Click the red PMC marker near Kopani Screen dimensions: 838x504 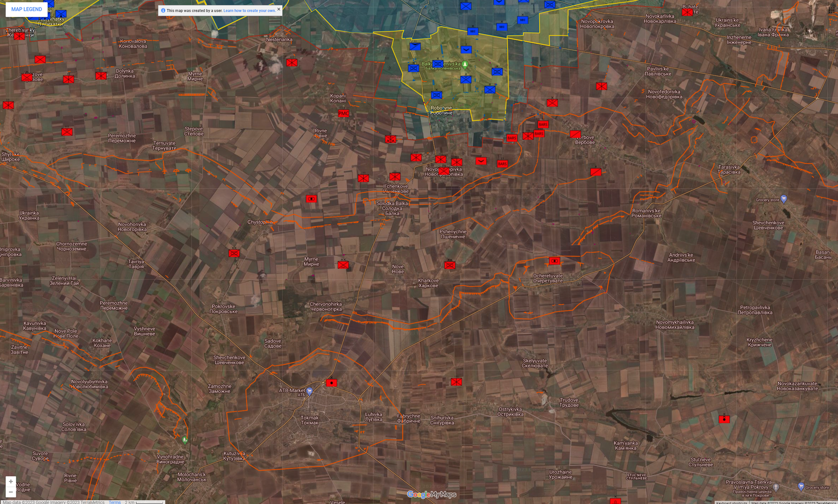(x=343, y=113)
